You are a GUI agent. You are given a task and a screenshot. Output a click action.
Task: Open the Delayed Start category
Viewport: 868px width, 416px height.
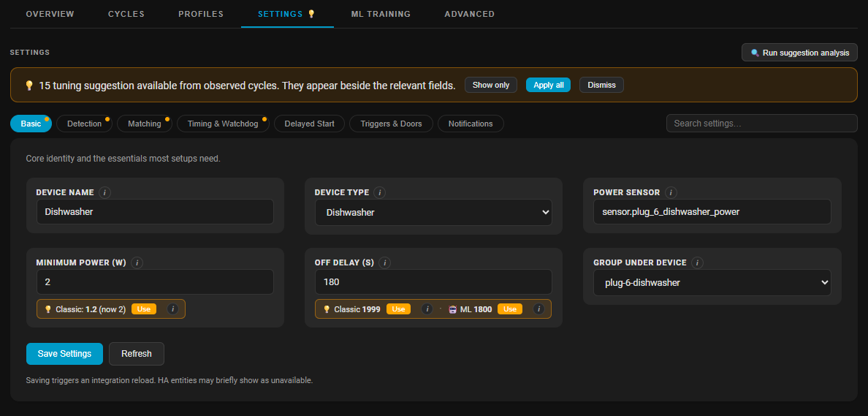click(x=310, y=124)
